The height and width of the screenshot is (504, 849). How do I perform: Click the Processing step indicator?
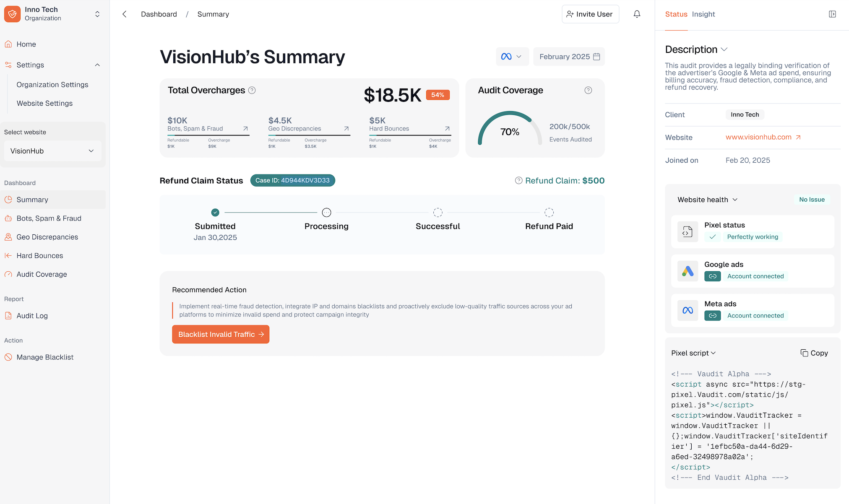pos(326,213)
